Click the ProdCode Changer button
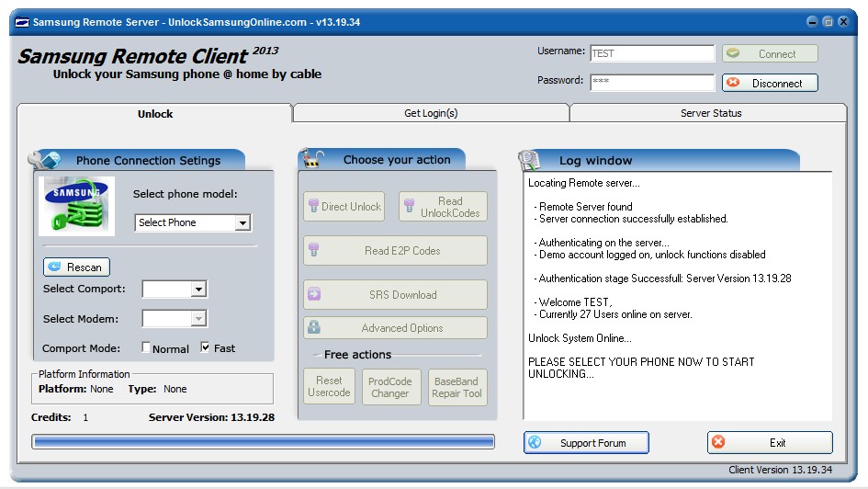868x489 pixels. [x=390, y=387]
